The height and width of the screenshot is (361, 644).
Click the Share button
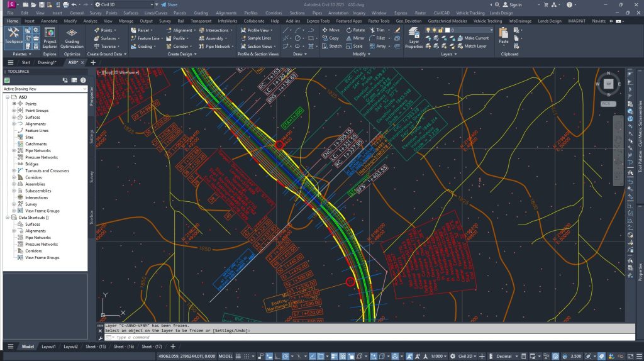167,4
